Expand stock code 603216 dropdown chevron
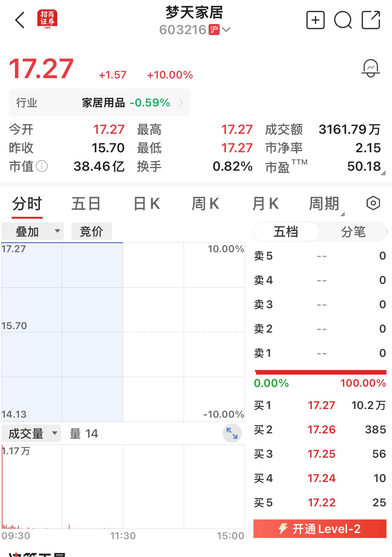The image size is (392, 557). click(226, 30)
